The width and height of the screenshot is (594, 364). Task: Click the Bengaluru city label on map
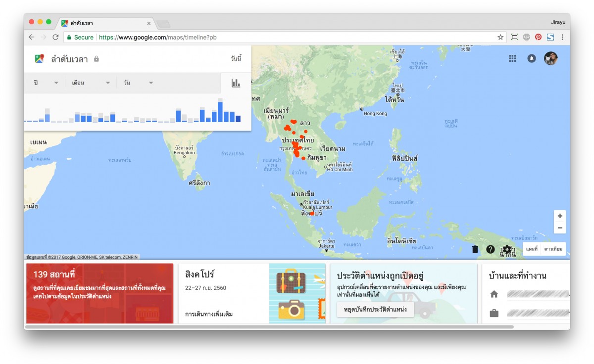[x=184, y=153]
